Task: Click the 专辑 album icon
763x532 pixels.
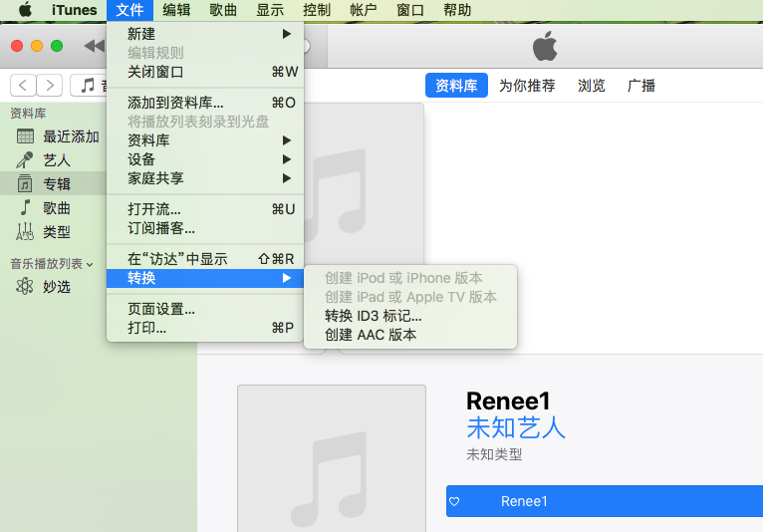Action: point(25,183)
